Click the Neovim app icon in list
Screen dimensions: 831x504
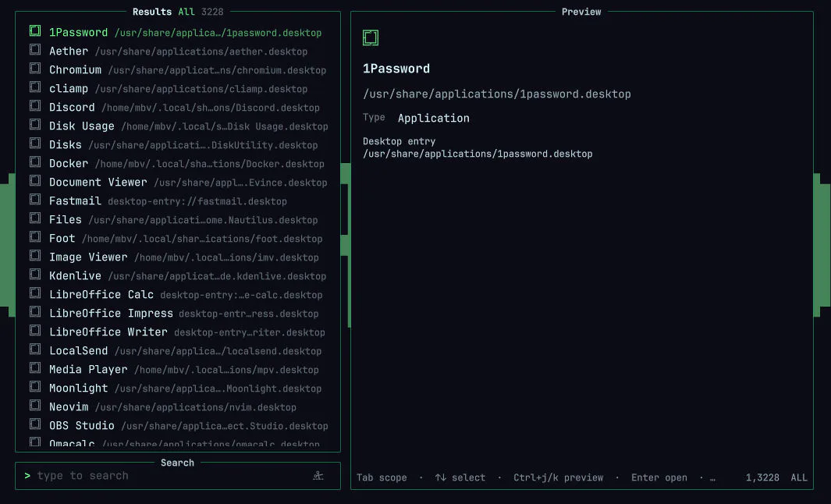tap(35, 406)
